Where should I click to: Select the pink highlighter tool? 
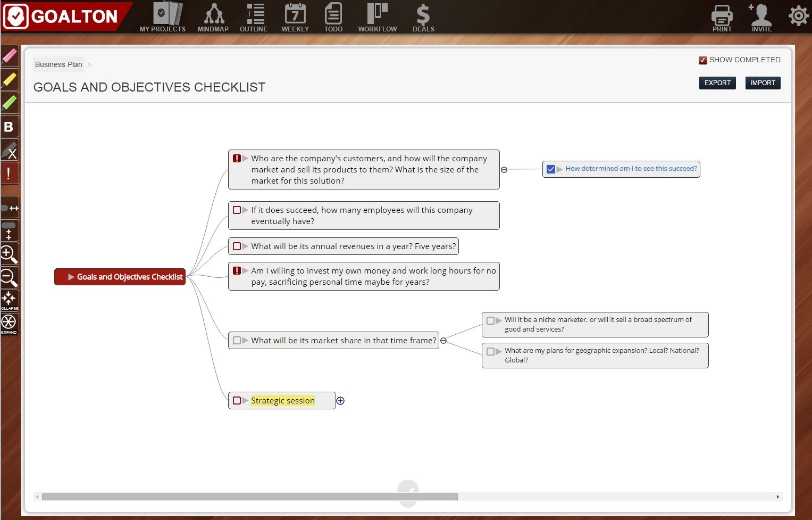coord(10,56)
